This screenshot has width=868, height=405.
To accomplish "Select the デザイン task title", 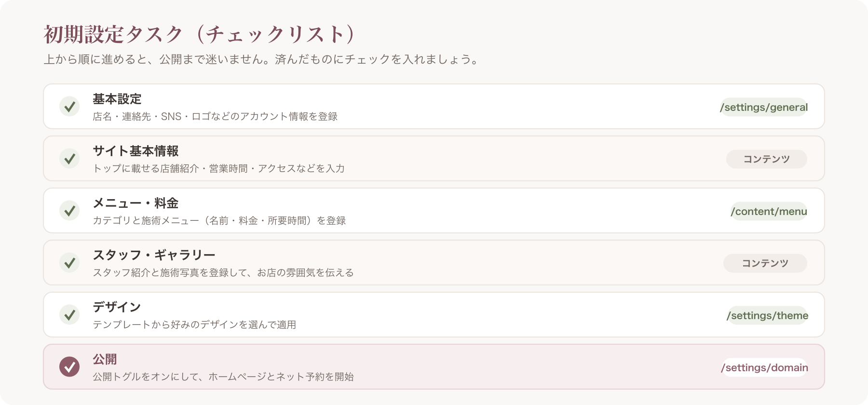I will pos(117,307).
